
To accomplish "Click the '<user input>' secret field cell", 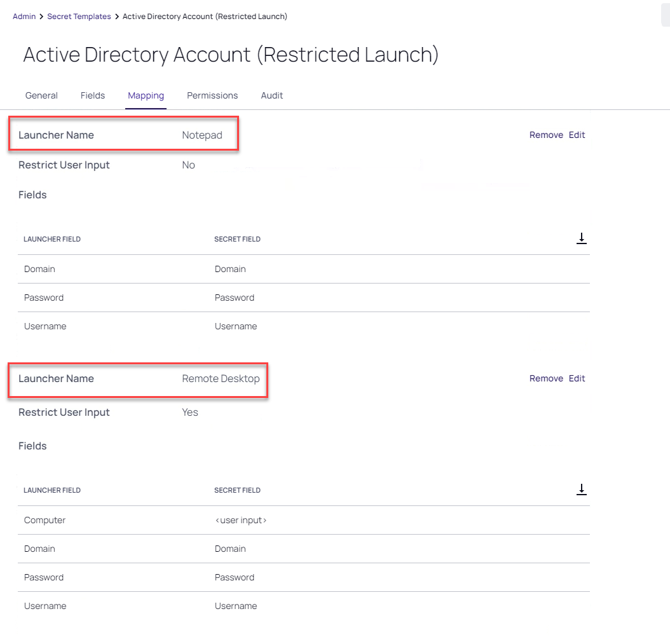I will 240,520.
